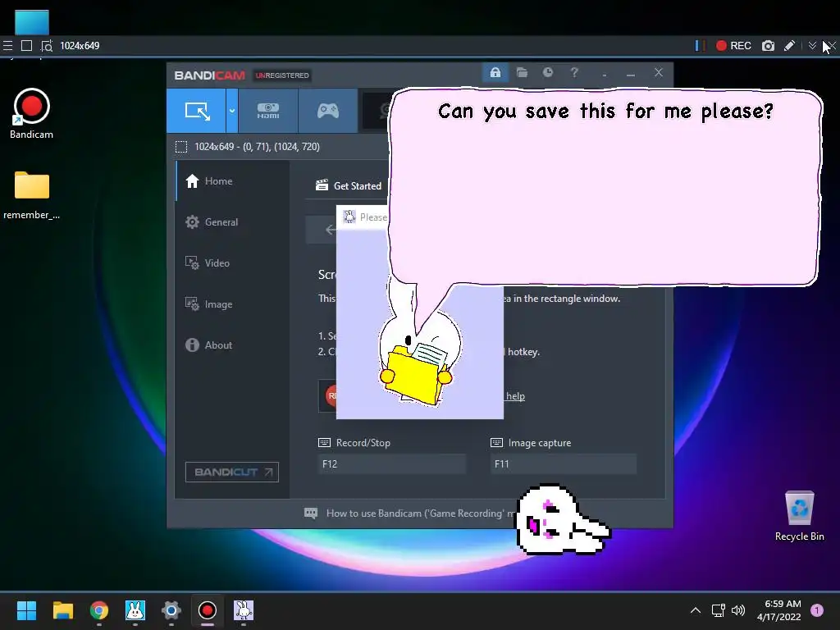This screenshot has width=840, height=630.
Task: Click the back arrow in Get Started panel
Action: [331, 230]
